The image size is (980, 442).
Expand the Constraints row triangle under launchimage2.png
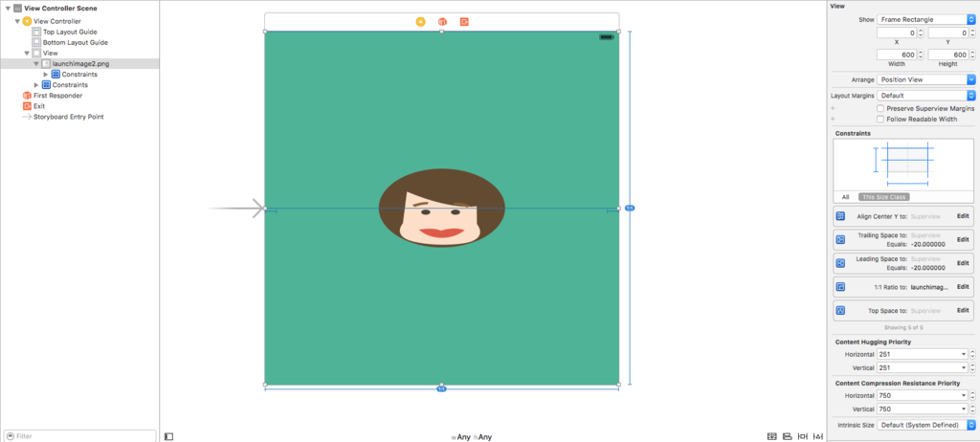tap(46, 75)
